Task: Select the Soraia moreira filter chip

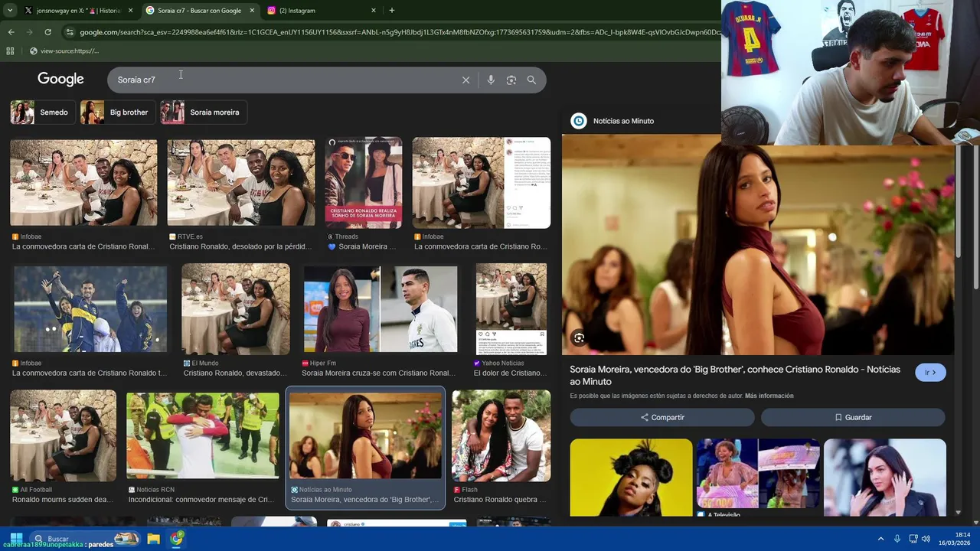Action: point(204,112)
